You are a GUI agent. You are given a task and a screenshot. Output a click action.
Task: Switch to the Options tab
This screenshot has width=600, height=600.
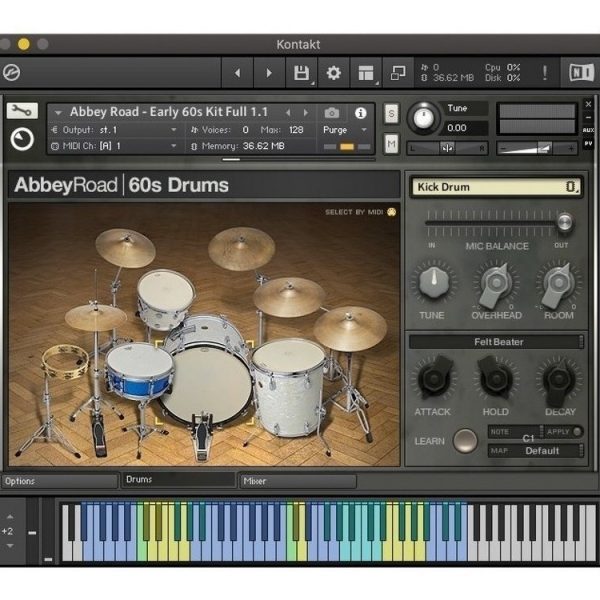point(60,481)
